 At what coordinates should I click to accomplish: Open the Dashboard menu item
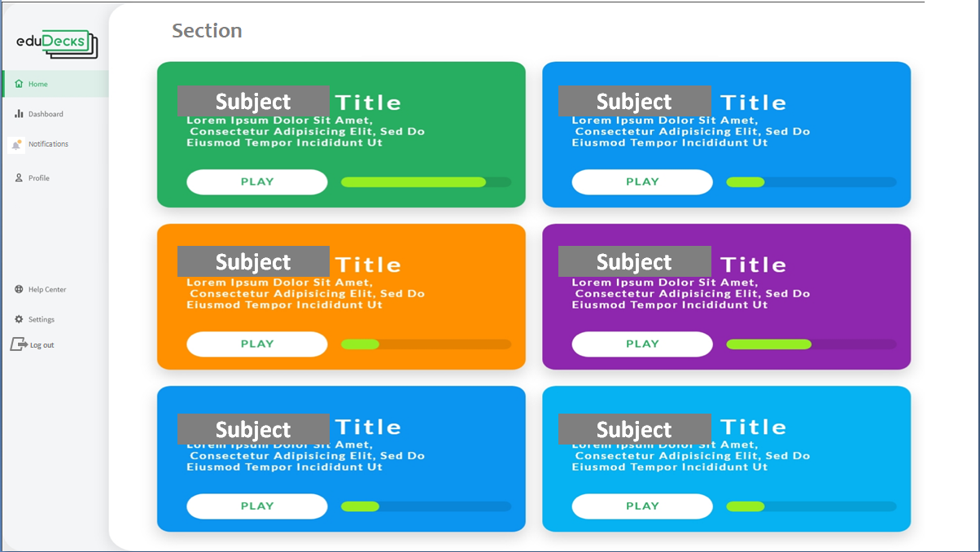46,114
